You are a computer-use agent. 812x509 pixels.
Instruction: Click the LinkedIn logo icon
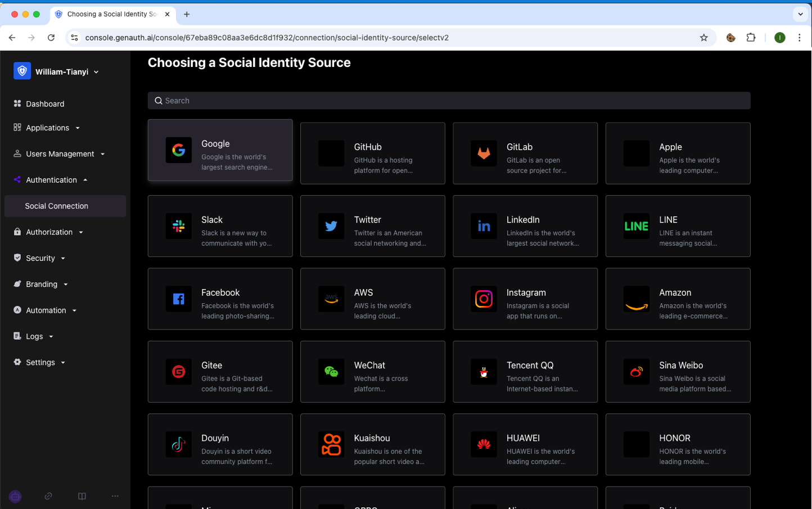pos(484,226)
